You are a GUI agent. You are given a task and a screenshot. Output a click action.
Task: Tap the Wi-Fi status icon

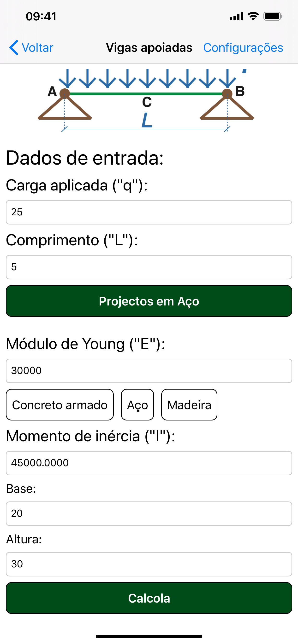[x=253, y=16]
